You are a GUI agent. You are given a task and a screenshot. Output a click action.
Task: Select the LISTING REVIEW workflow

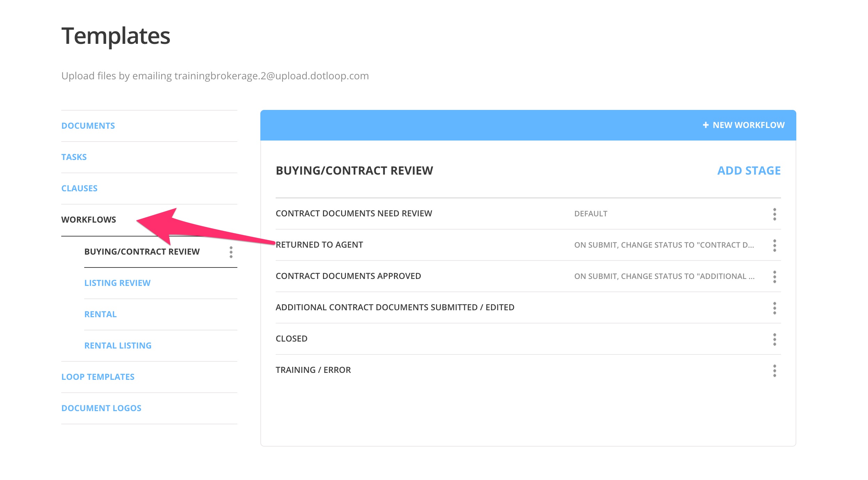click(117, 283)
